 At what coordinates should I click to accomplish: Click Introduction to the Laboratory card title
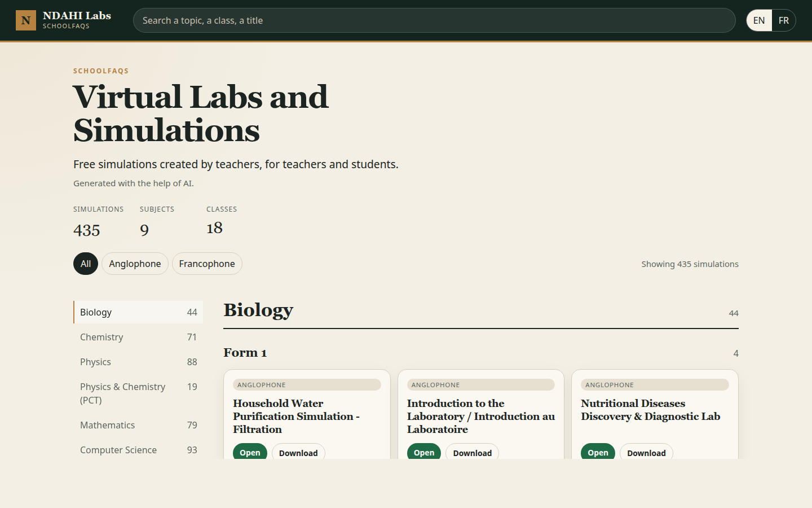click(x=481, y=417)
